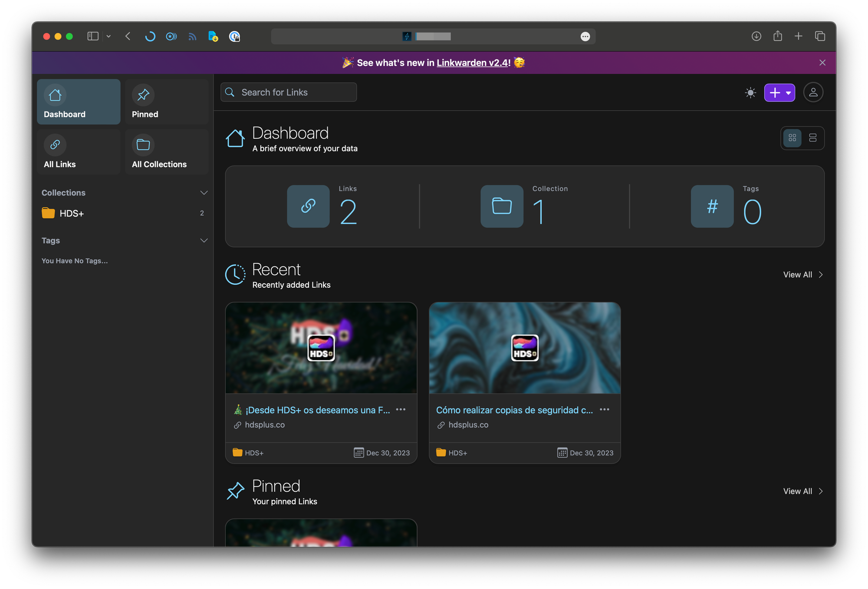The image size is (868, 589).
Task: Open options menu for Desde HDS+ card
Action: (x=401, y=409)
